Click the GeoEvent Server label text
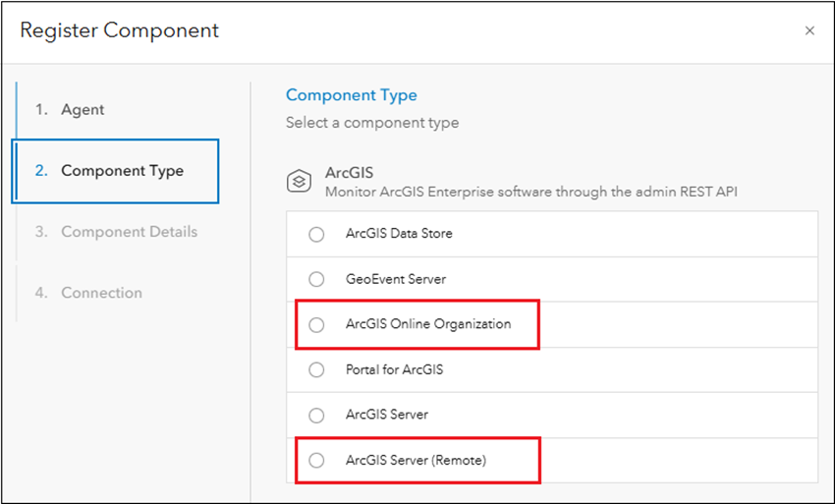Image resolution: width=835 pixels, height=504 pixels. tap(395, 279)
